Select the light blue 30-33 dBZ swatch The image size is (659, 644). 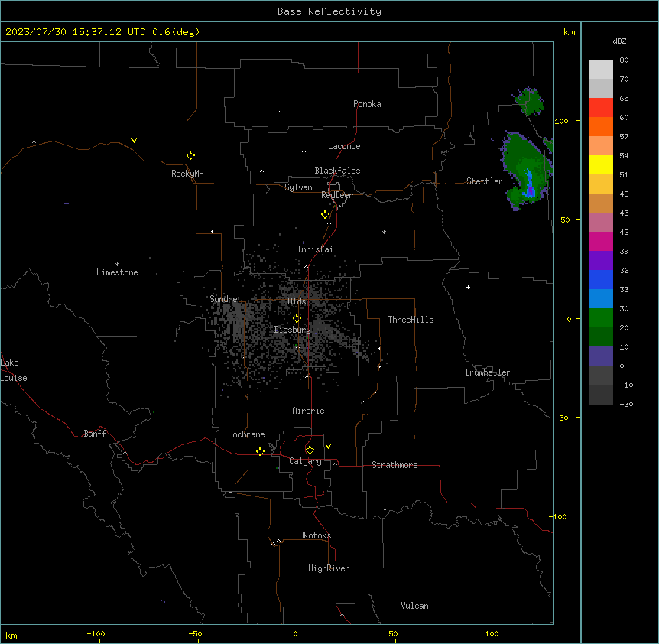pos(601,298)
